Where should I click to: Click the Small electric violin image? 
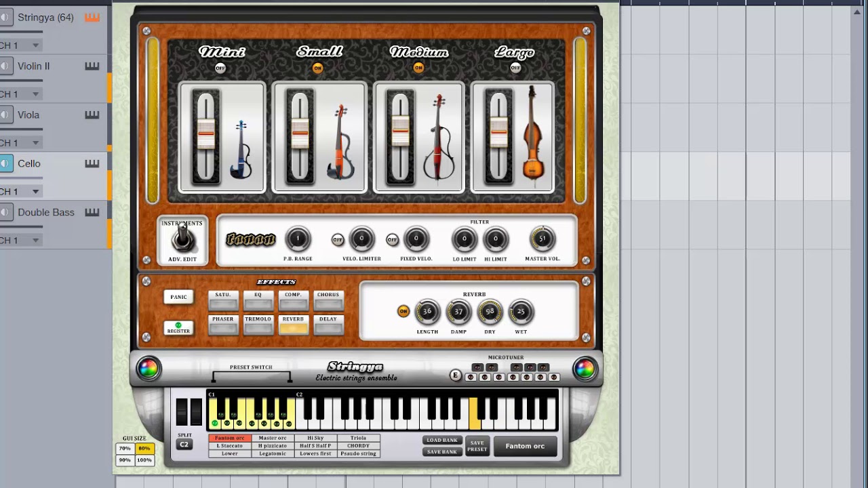(x=339, y=142)
